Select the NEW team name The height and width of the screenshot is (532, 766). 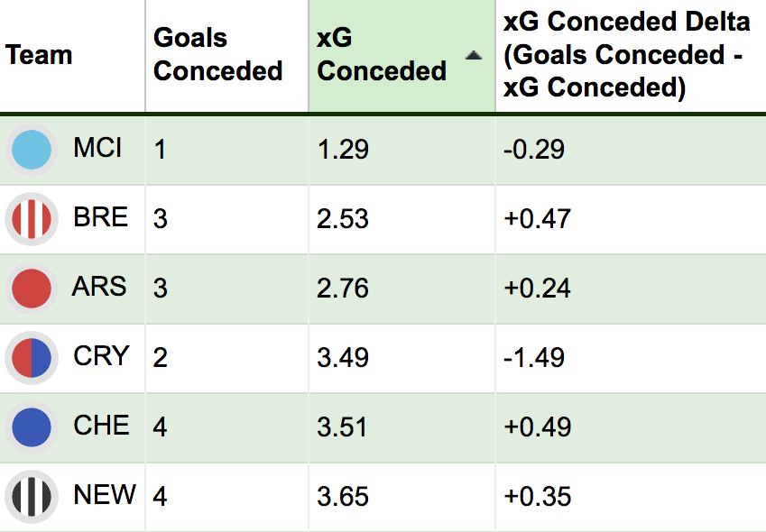point(105,494)
